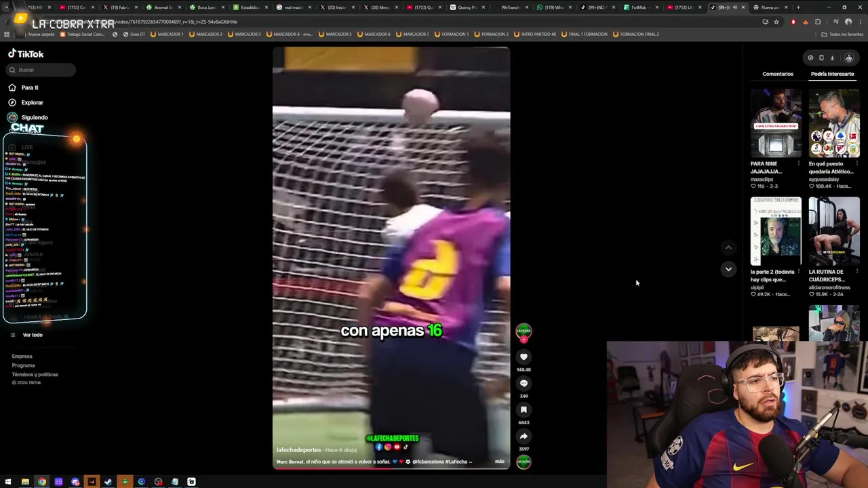The width and height of the screenshot is (868, 488).
Task: Switch to the Comentarios tab
Action: [778, 74]
